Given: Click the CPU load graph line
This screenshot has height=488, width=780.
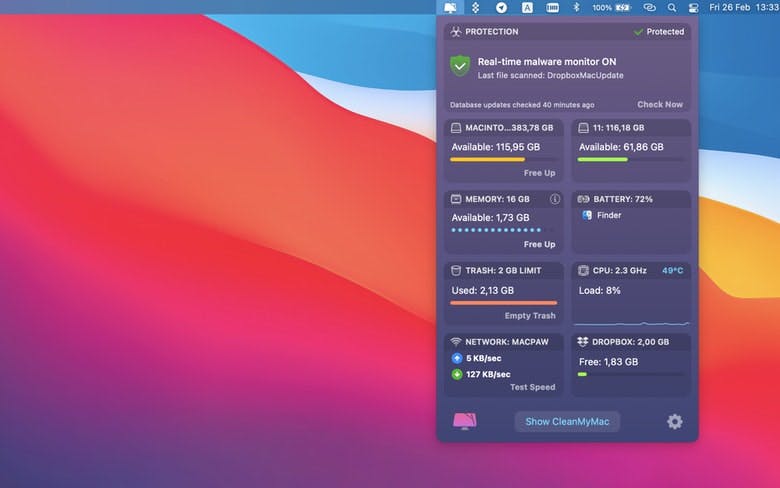Looking at the screenshot, I should click(631, 324).
